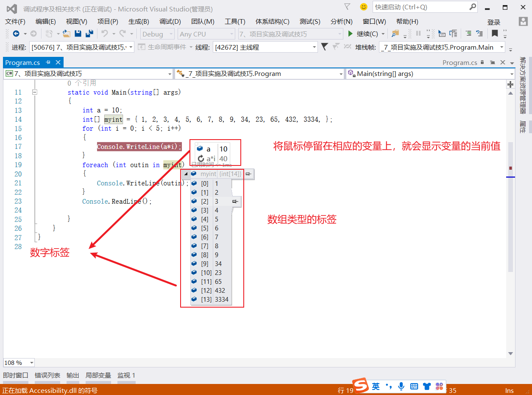The height and width of the screenshot is (395, 532).
Task: Toggle the bookmark icon in toolbar
Action: (x=495, y=34)
